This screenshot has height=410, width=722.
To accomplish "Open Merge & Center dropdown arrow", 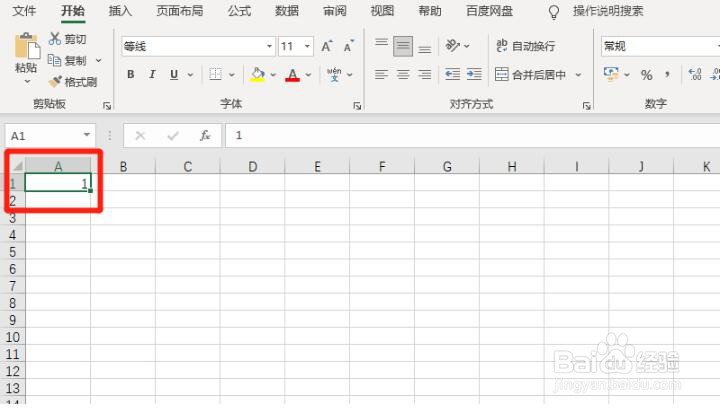I will point(578,75).
